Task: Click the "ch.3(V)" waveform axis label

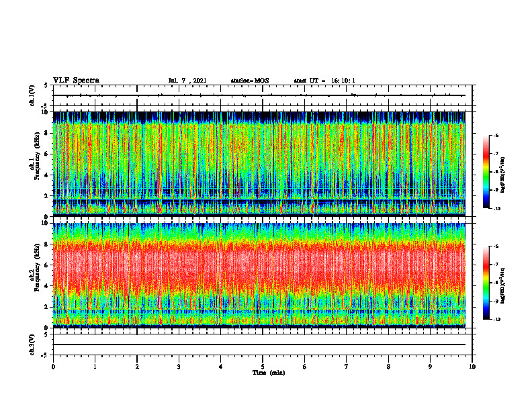Action: (32, 345)
